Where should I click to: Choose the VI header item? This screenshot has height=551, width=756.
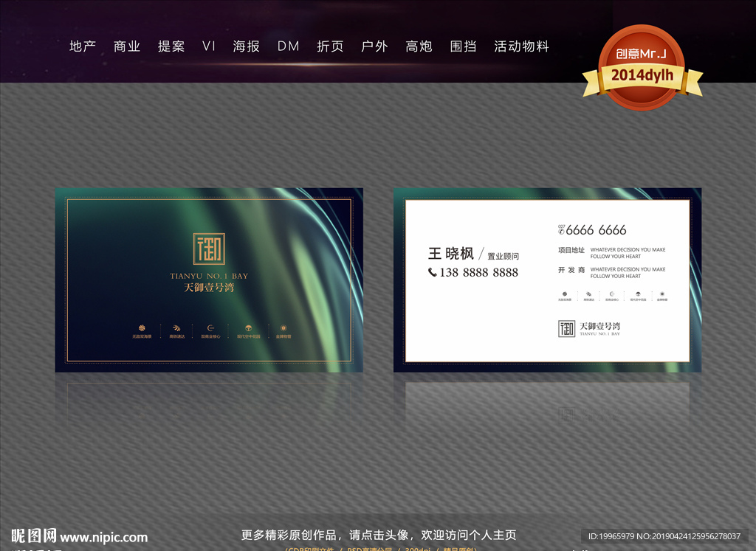click(x=209, y=46)
